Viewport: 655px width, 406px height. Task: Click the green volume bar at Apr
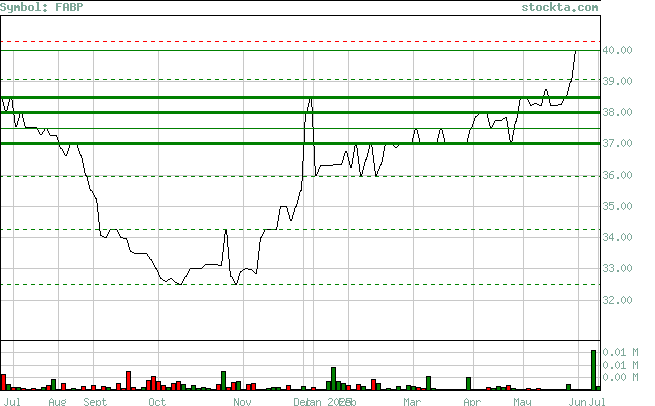(468, 384)
